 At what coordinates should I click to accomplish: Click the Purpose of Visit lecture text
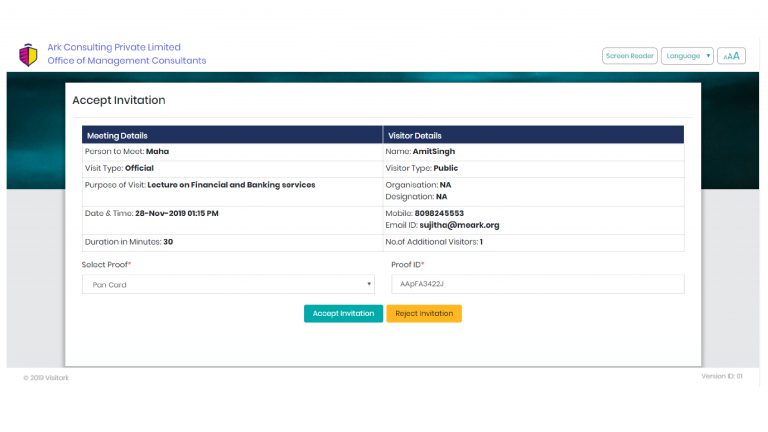[x=231, y=185]
